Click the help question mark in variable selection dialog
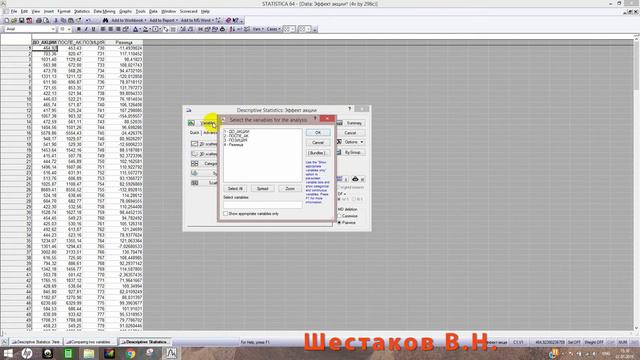This screenshot has width=640, height=360. (315, 119)
